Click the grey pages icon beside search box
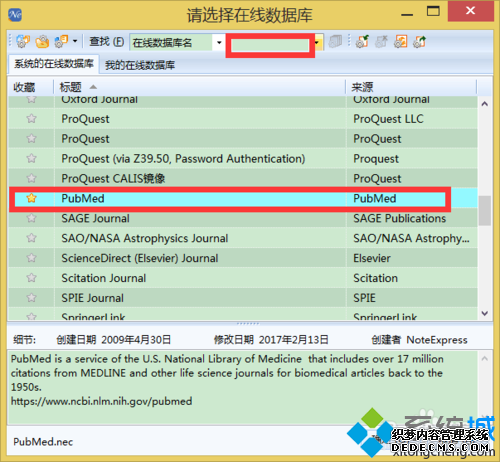500x462 pixels. 335,42
